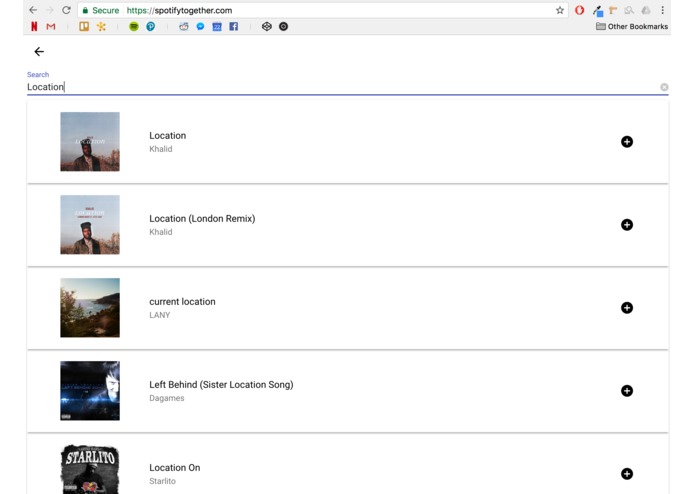Open the Spotify bookmark icon
This screenshot has height=494, width=695.
[x=134, y=27]
